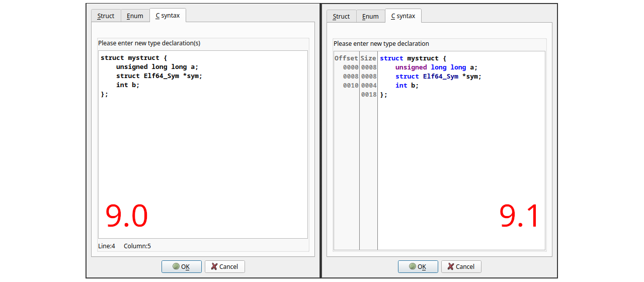Click the Cancel button in the 9.0 dialog
Viewport: 644px width, 282px height.
224,266
